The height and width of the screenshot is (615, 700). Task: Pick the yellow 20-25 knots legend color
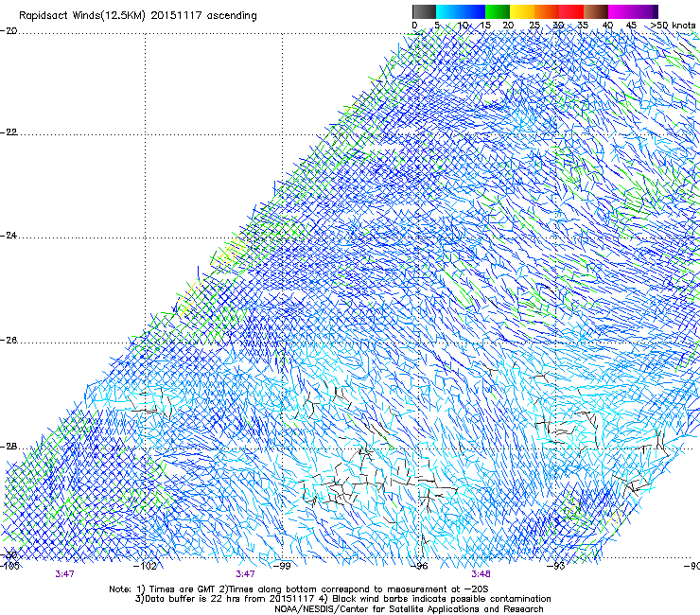pyautogui.click(x=522, y=11)
